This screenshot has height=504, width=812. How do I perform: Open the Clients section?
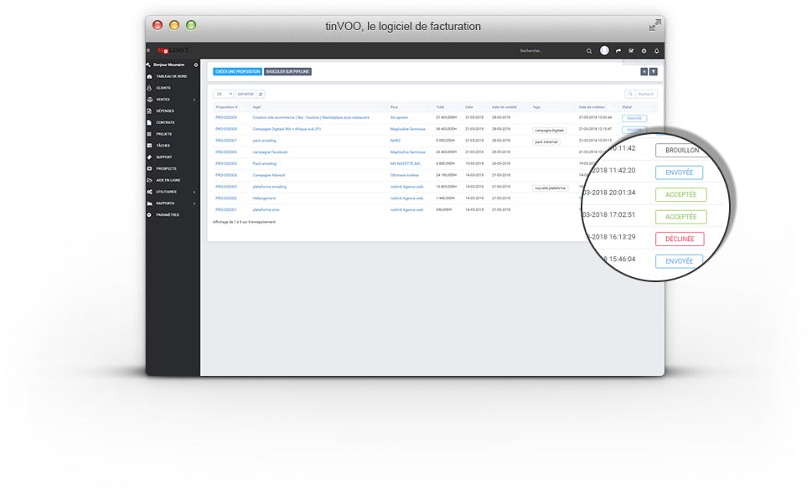[163, 88]
